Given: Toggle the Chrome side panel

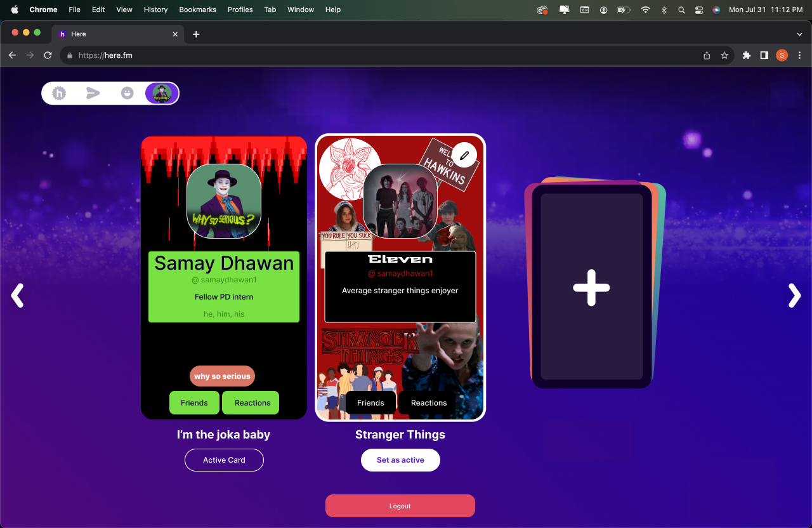Looking at the screenshot, I should pos(764,55).
